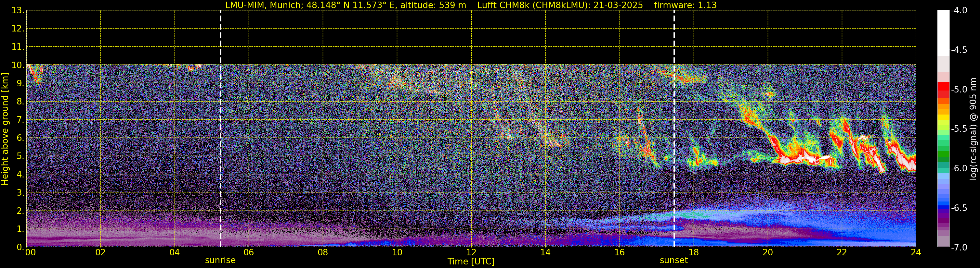The height and width of the screenshot is (268, 980).
Task: Click the height axis tick label '1.'
Action: click(20, 229)
